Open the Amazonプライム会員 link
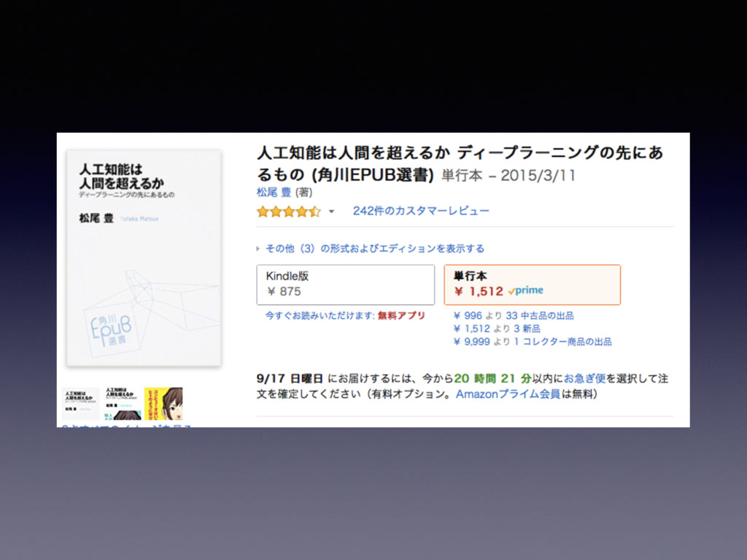747x560 pixels. (x=508, y=394)
